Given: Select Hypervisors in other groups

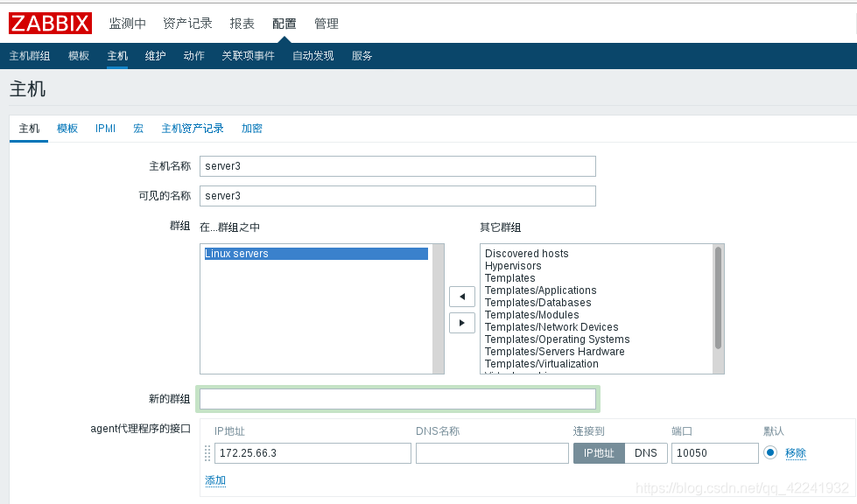Looking at the screenshot, I should coord(513,266).
